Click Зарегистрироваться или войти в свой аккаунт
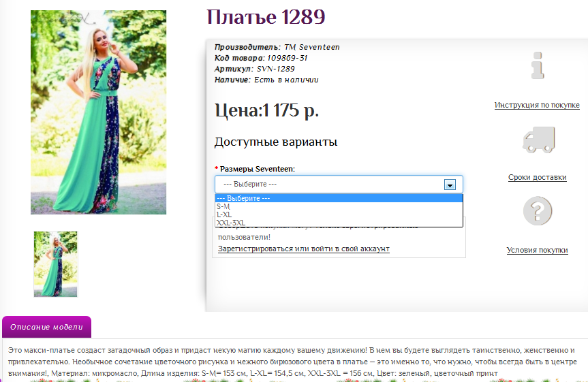588x382 pixels. (304, 249)
